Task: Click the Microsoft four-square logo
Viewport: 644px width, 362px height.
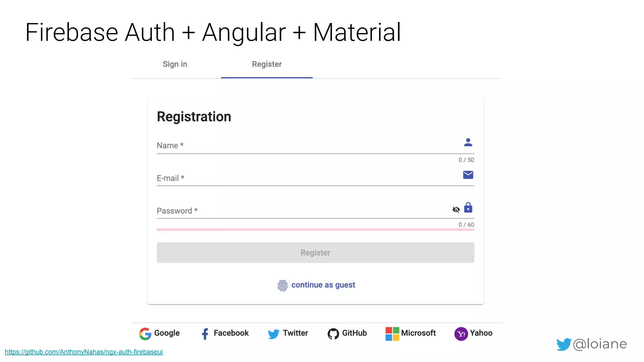Action: (x=392, y=334)
